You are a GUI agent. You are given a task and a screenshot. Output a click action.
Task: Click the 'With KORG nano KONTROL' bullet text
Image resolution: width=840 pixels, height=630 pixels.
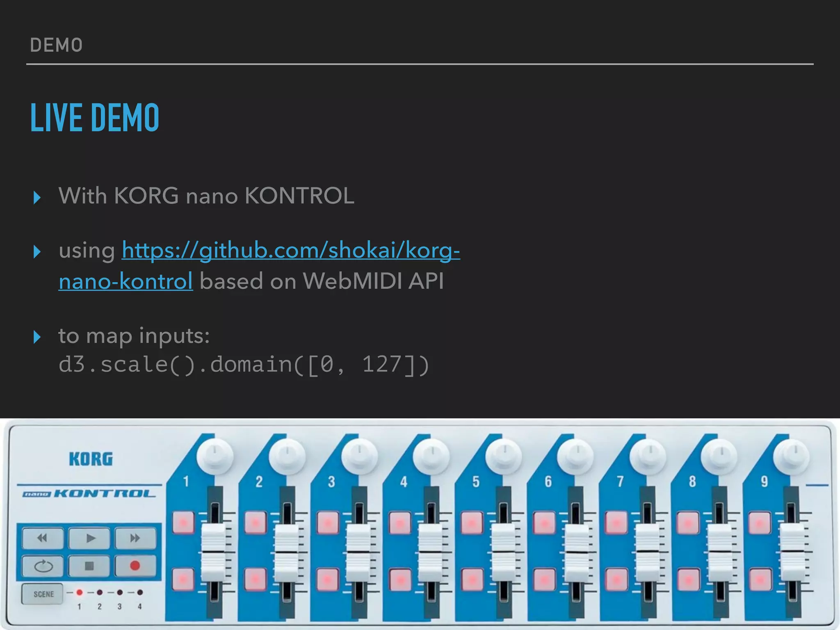(x=206, y=196)
